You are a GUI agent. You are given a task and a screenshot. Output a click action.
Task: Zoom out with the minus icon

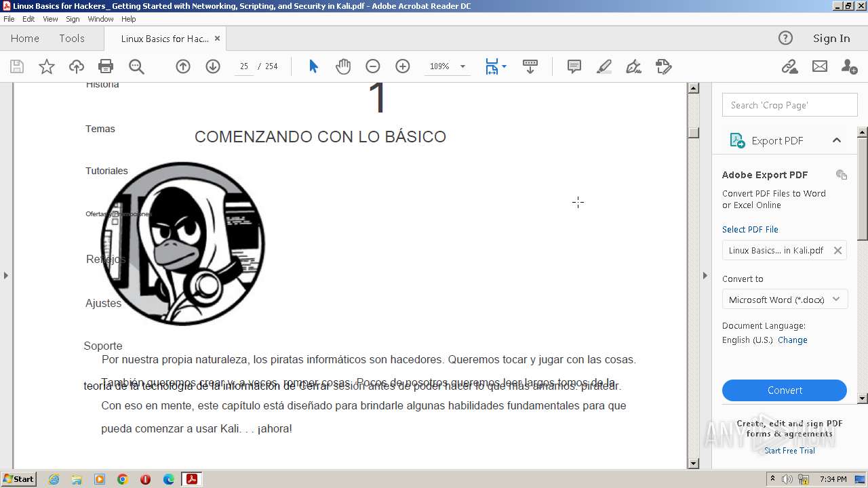[373, 66]
